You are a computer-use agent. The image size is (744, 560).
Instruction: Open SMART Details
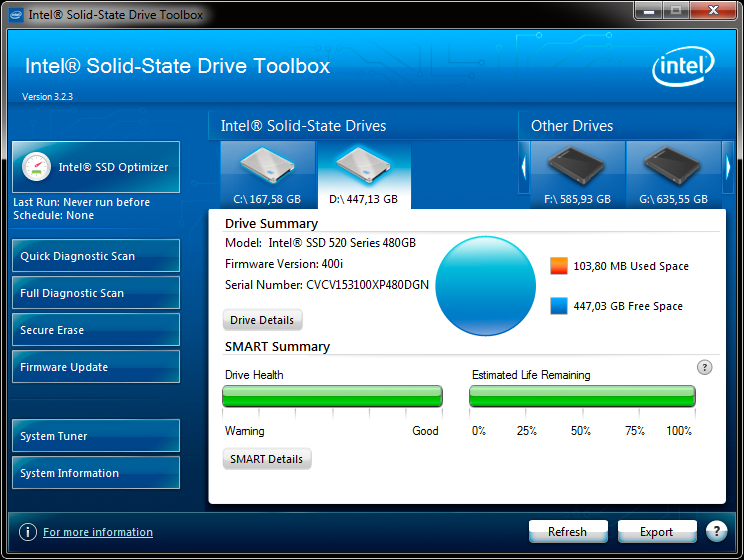point(267,459)
